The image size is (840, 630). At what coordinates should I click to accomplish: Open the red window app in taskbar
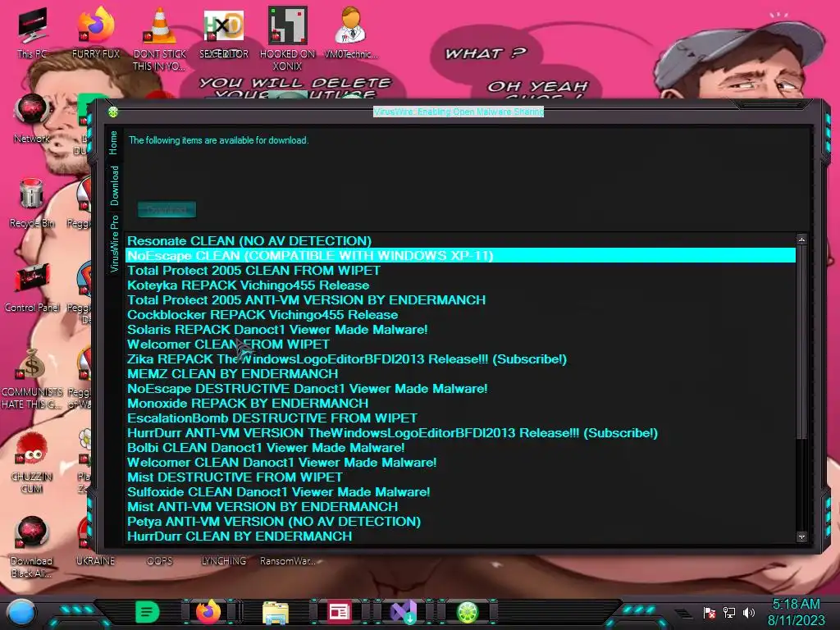pos(339,612)
